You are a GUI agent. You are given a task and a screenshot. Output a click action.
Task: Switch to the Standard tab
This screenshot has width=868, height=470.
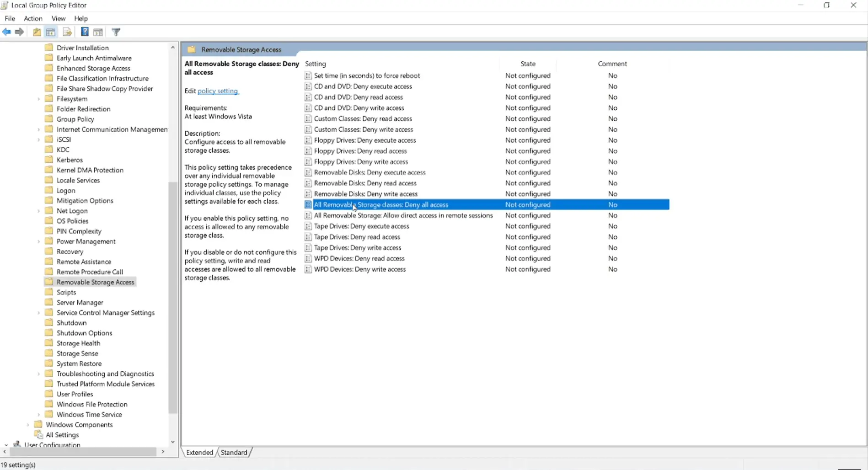click(x=234, y=452)
